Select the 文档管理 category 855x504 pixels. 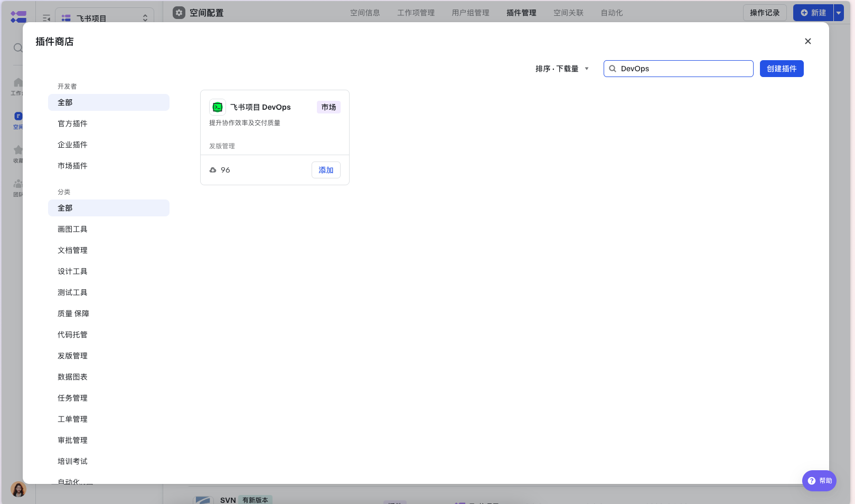pyautogui.click(x=109, y=250)
